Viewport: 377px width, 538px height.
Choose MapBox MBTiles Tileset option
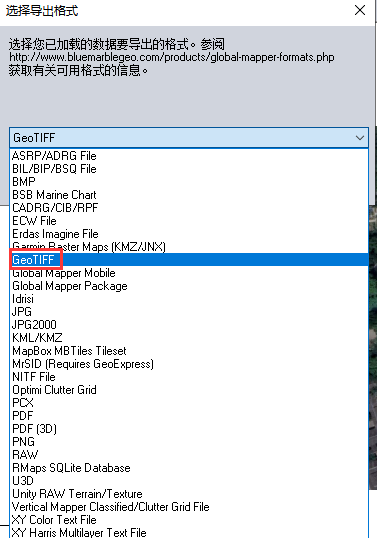tap(189, 351)
